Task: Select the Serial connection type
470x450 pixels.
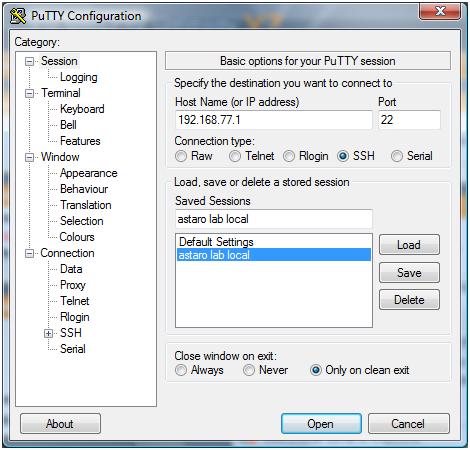Action: 397,156
